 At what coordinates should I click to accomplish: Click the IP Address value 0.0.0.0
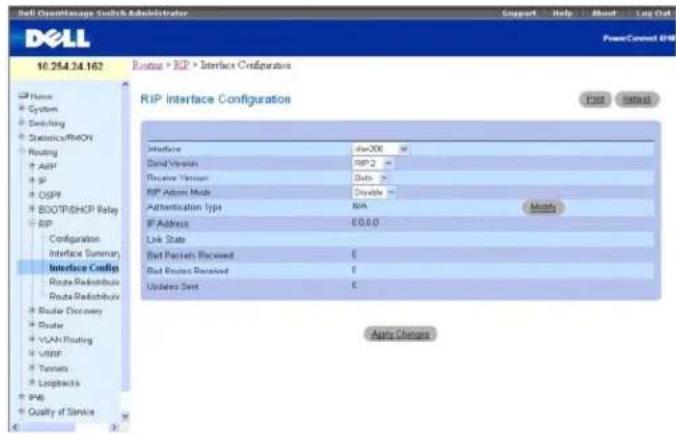(x=365, y=223)
